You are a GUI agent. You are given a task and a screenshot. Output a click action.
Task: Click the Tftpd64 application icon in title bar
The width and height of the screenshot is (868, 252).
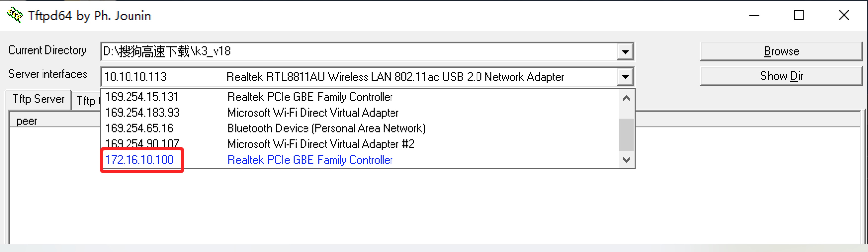coord(15,15)
